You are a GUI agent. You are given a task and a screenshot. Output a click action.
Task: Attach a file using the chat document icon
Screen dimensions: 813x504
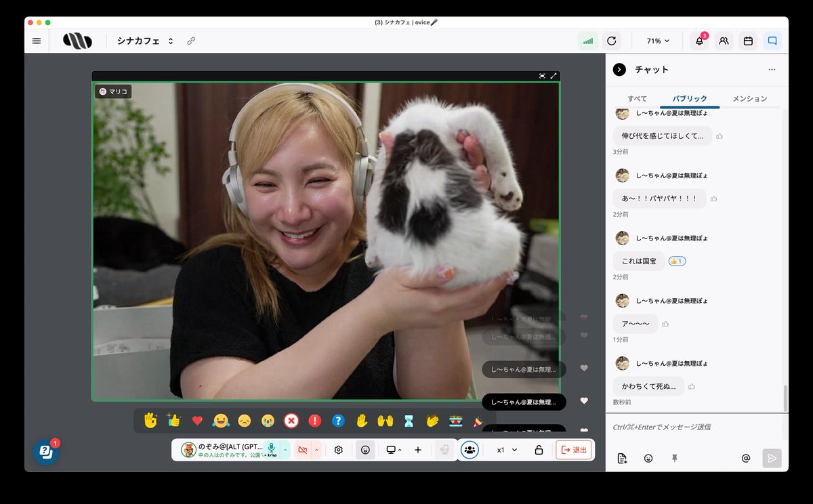622,459
